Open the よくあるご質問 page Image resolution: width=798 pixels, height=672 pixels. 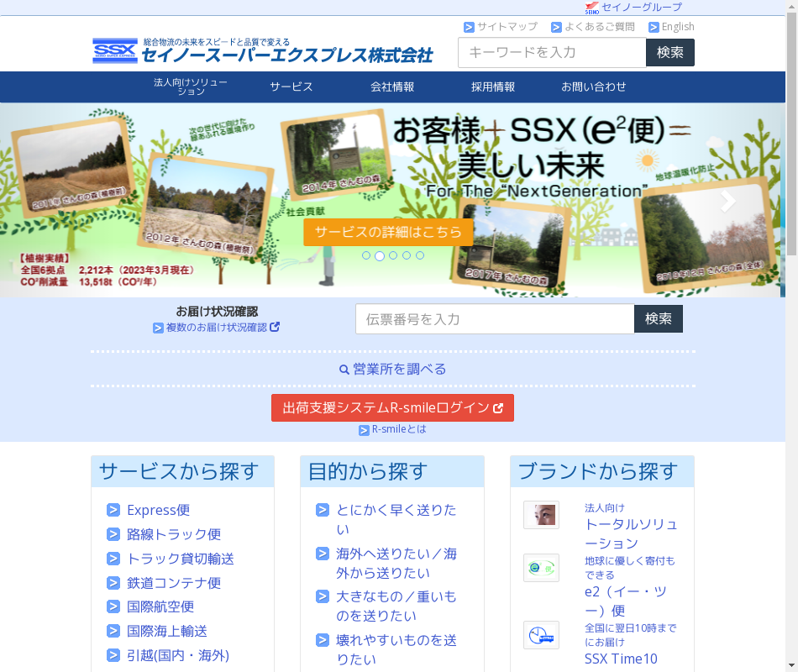click(x=600, y=27)
